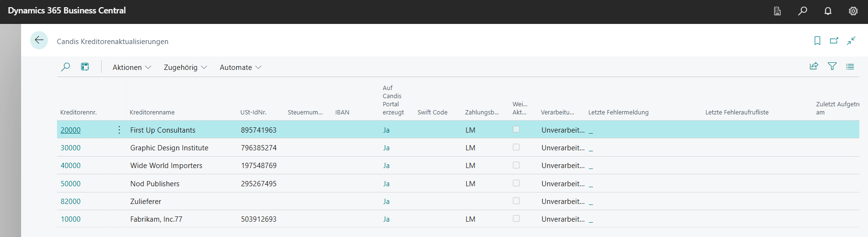Open vendor number 30000 link
Screen dimensions: 868x237
70,148
